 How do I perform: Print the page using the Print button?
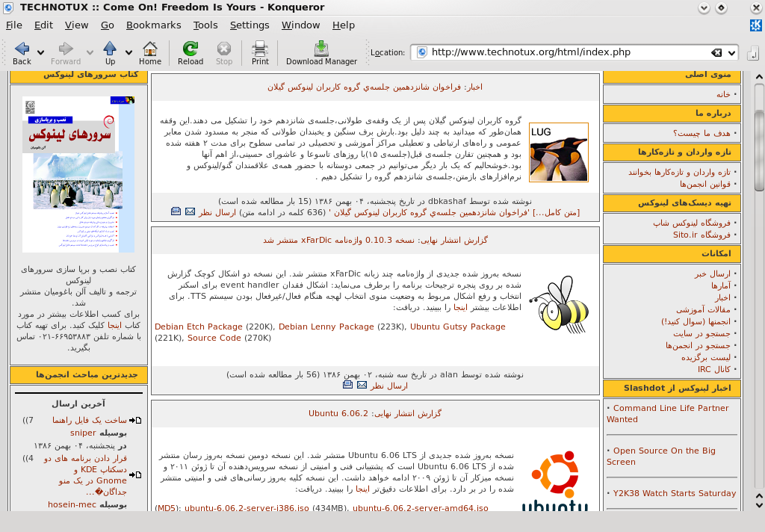pyautogui.click(x=260, y=53)
